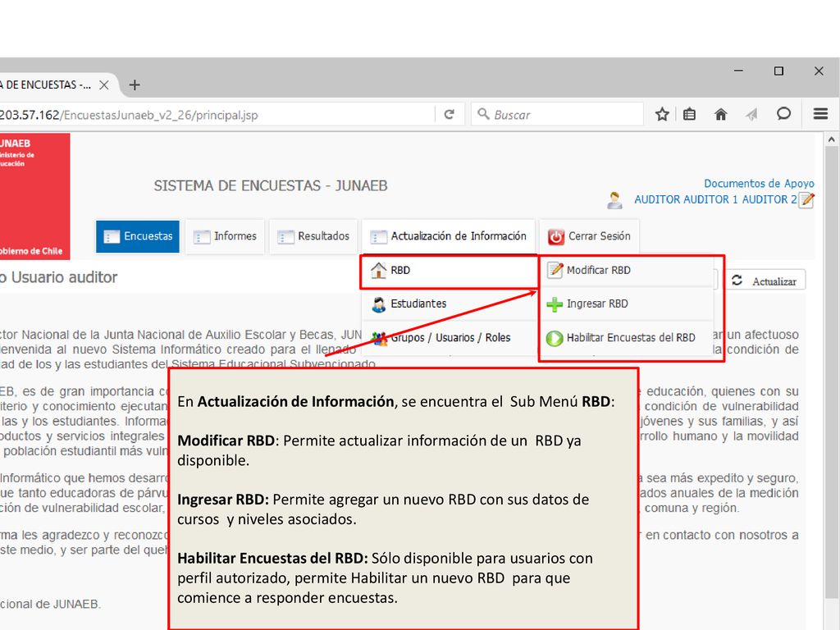Click the RBD house icon
This screenshot has height=630, width=840.
[x=379, y=270]
